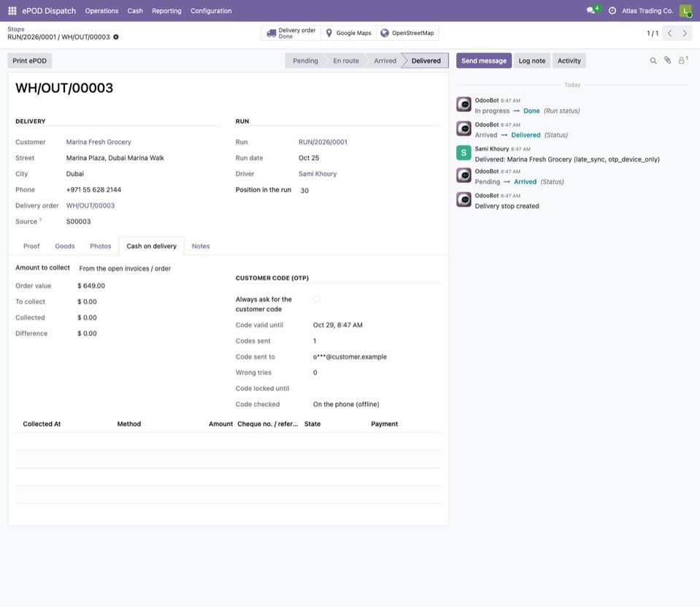Viewport: 700px width, 607px height.
Task: Open the gear actions icon beside WH/OUT/00003
Action: coord(116,37)
